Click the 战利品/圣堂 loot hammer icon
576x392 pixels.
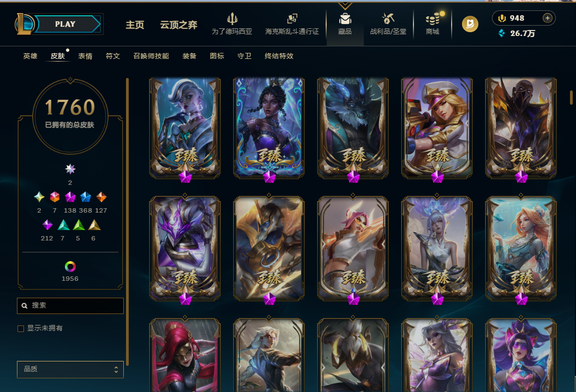click(388, 18)
